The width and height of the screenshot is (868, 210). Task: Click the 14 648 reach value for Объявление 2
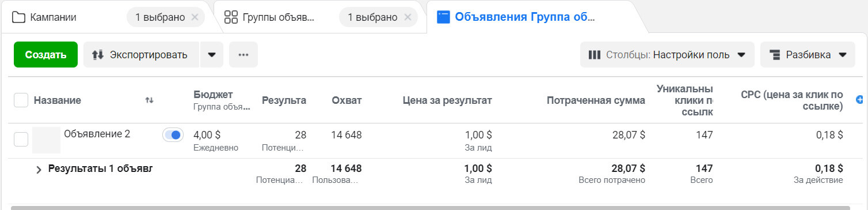(x=347, y=135)
